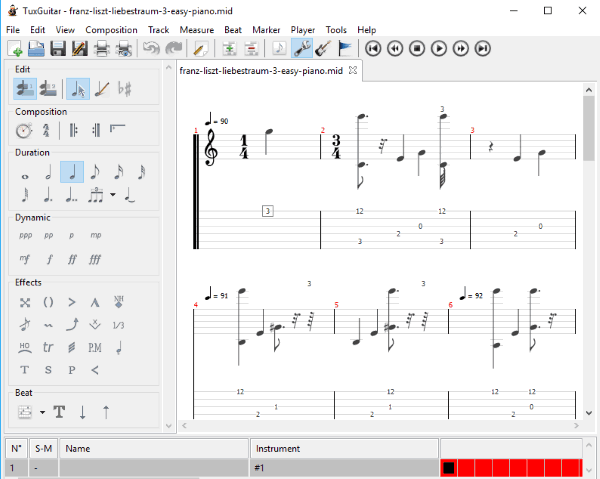Select voice 1 in Edit panel
600x479 pixels.
[x=25, y=89]
